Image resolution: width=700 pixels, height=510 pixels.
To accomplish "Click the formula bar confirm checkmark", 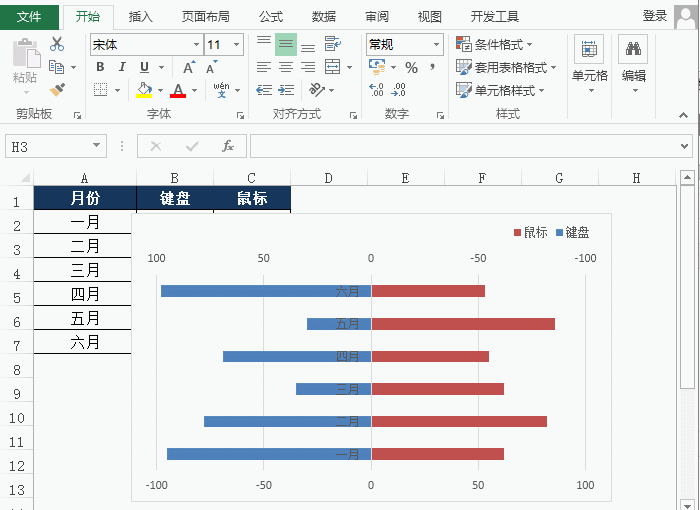I will tap(192, 146).
